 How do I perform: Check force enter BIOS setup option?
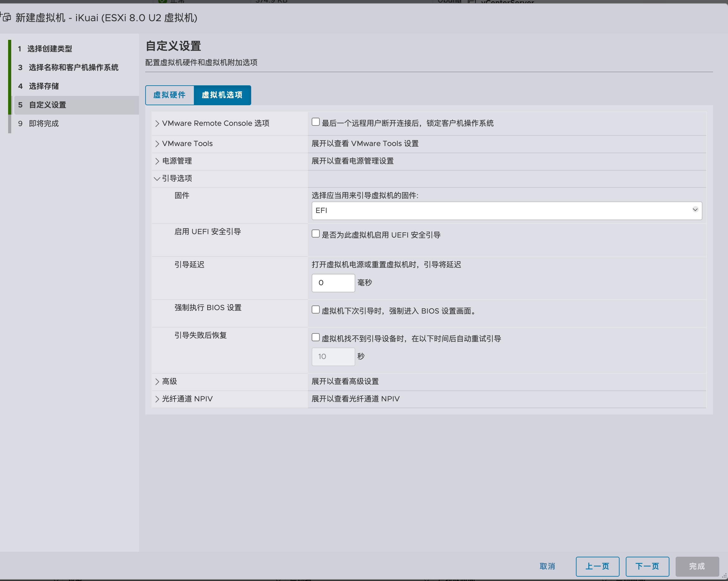point(315,309)
